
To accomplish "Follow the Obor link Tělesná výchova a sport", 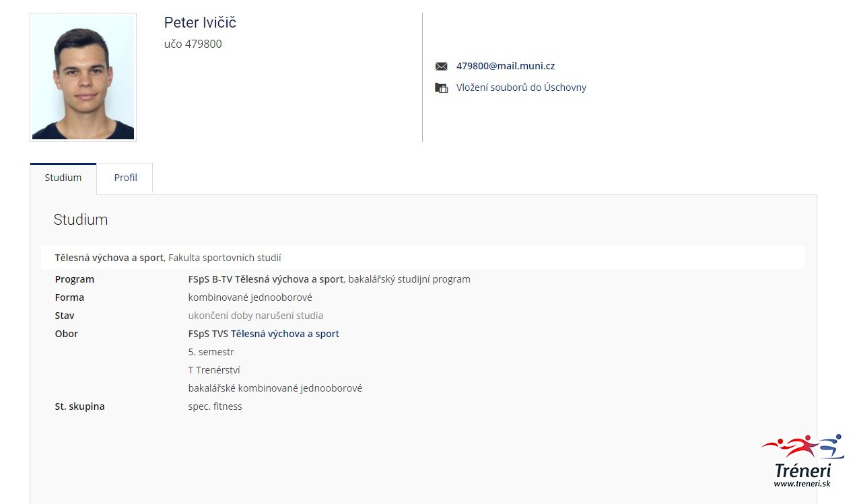I will (x=285, y=334).
